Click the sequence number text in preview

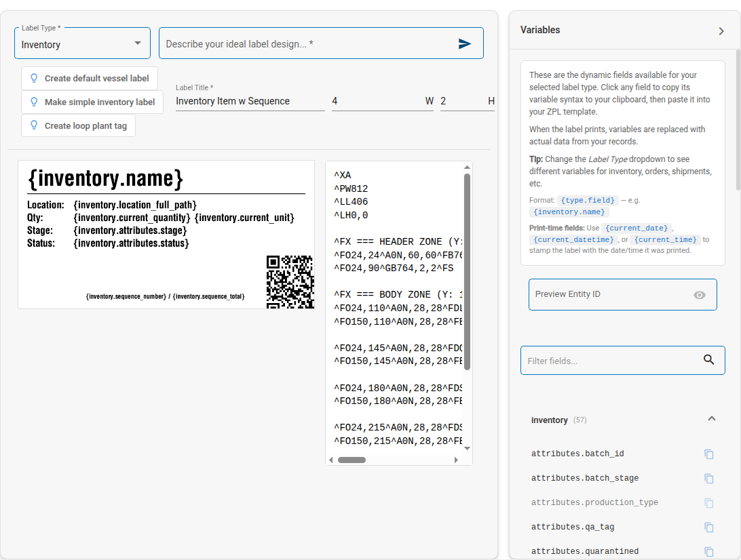tap(165, 296)
